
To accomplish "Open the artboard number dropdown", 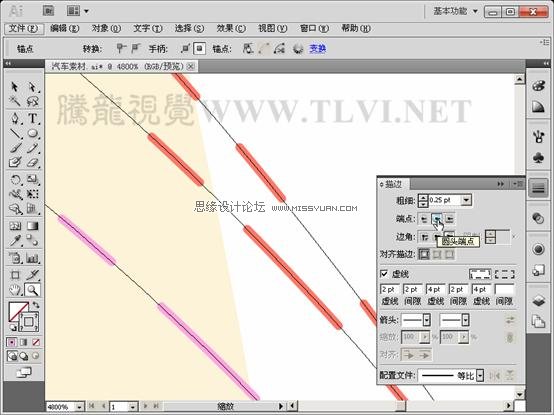I will [132, 407].
